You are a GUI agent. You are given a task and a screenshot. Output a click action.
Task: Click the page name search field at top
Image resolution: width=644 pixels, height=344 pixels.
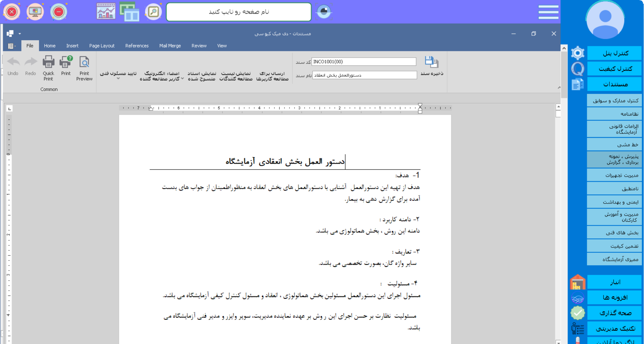coord(239,12)
